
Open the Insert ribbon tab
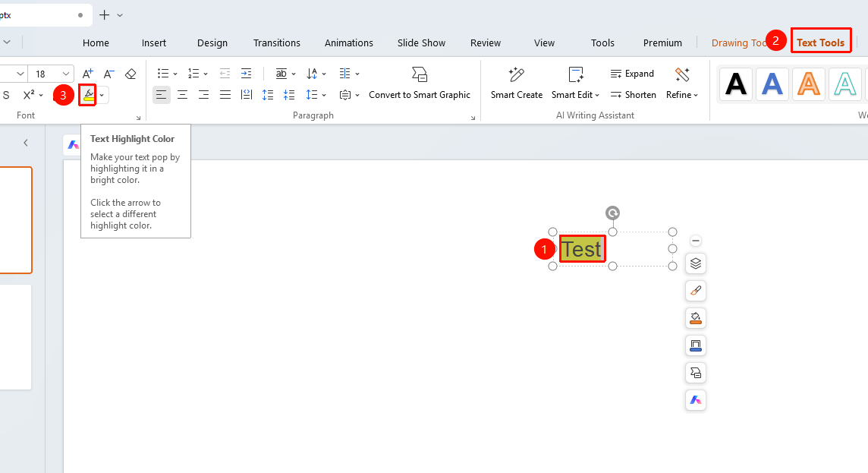[154, 43]
